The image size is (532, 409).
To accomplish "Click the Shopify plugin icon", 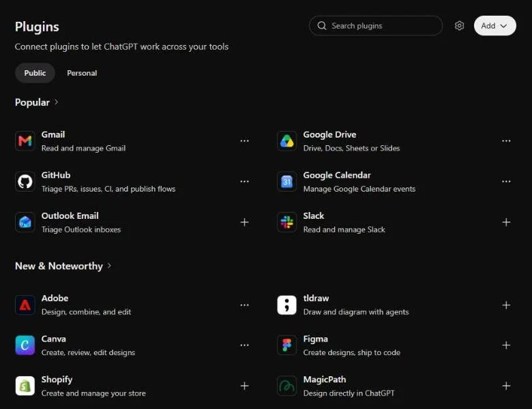I will (25, 386).
